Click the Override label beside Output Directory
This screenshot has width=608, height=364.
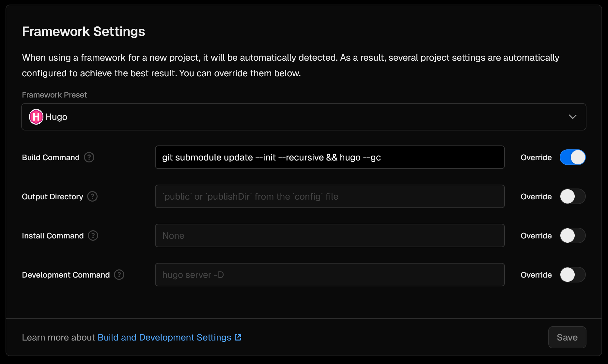(x=536, y=196)
